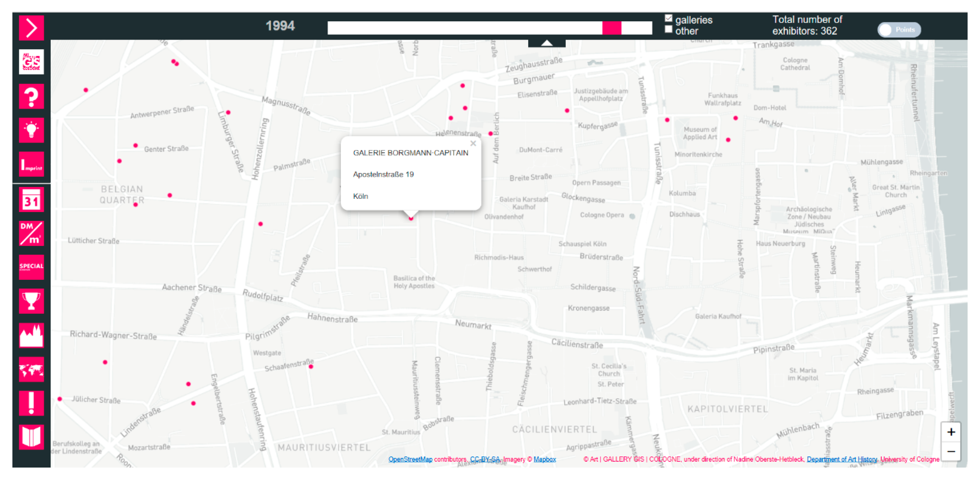This screenshot has width=980, height=477.
Task: Select the Cologne skyline icon
Action: [x=31, y=335]
